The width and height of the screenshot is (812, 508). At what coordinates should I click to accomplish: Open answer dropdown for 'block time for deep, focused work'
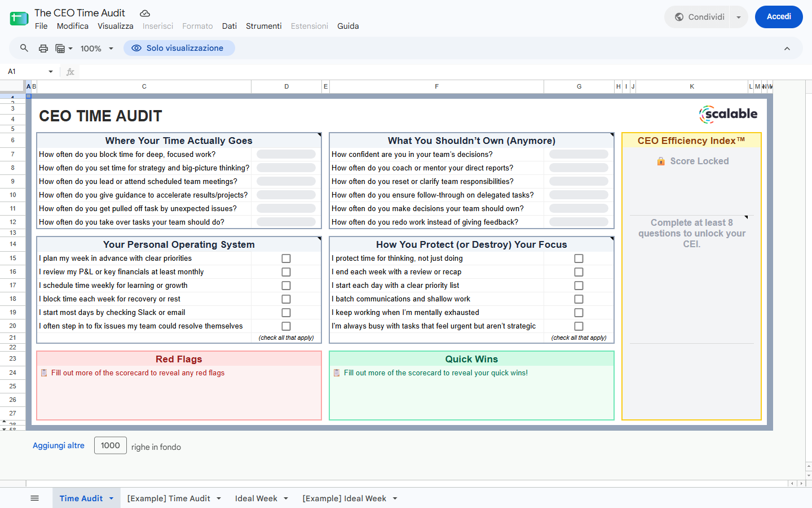pyautogui.click(x=286, y=155)
